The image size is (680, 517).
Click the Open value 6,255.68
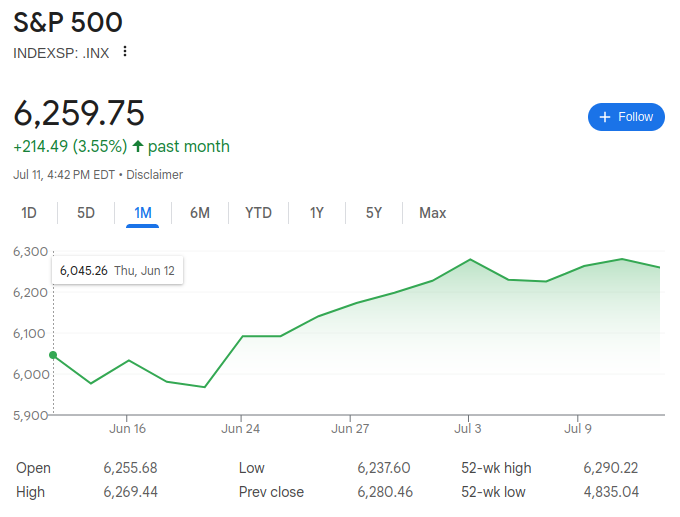point(130,468)
